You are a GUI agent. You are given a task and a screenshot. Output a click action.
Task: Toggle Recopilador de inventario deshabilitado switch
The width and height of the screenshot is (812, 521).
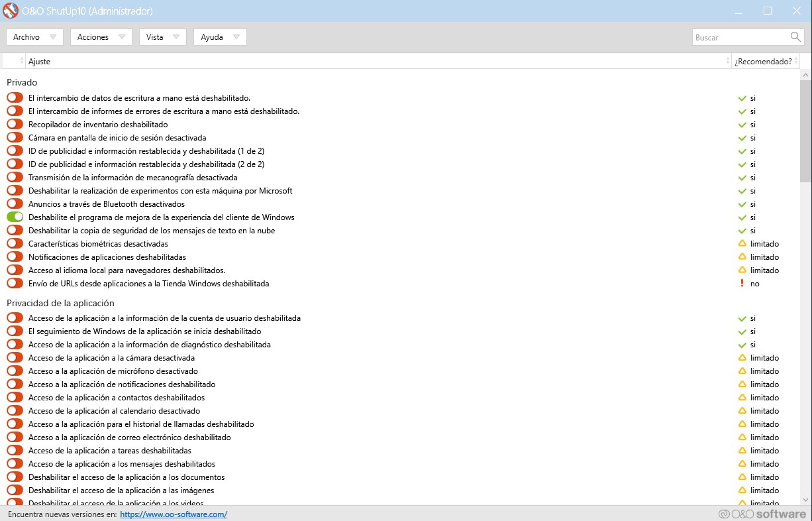tap(15, 124)
